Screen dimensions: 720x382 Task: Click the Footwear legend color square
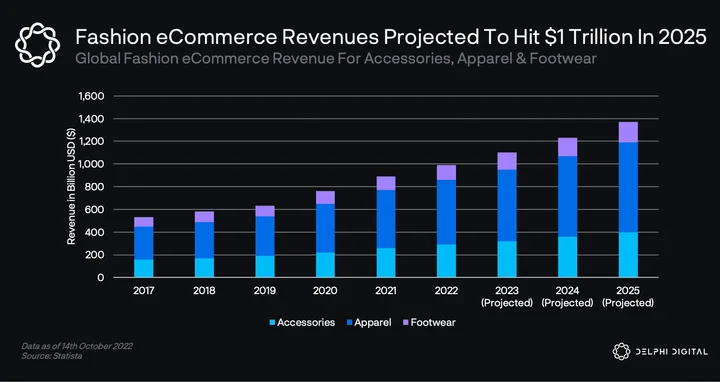pos(405,323)
